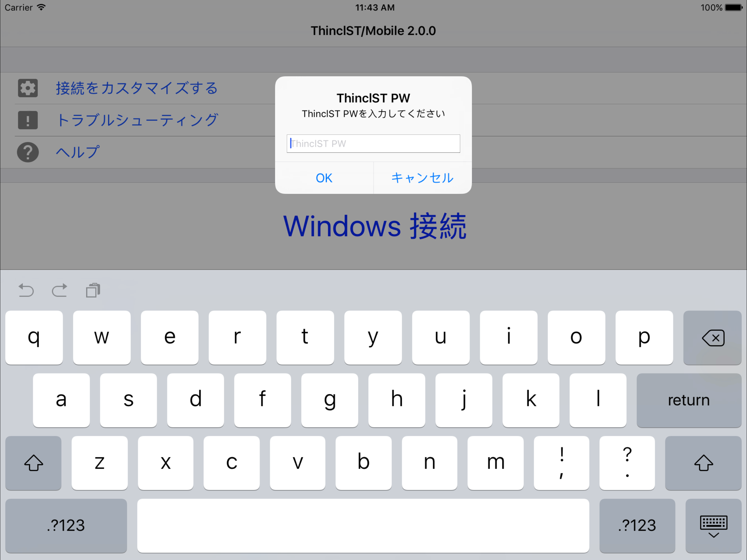Tap the ThincIST/Mobile 2.0.0 title

tap(373, 31)
